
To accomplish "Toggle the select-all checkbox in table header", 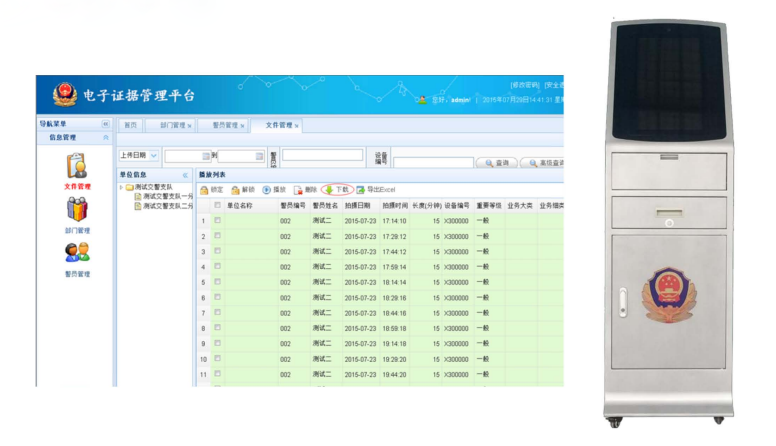I will tap(217, 205).
